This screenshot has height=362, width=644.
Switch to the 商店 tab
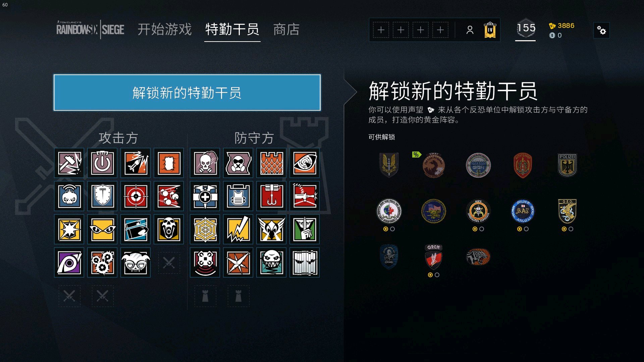tap(286, 29)
